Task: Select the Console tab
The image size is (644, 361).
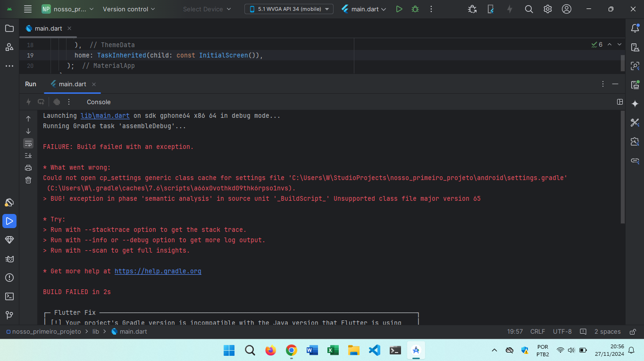Action: tap(99, 102)
